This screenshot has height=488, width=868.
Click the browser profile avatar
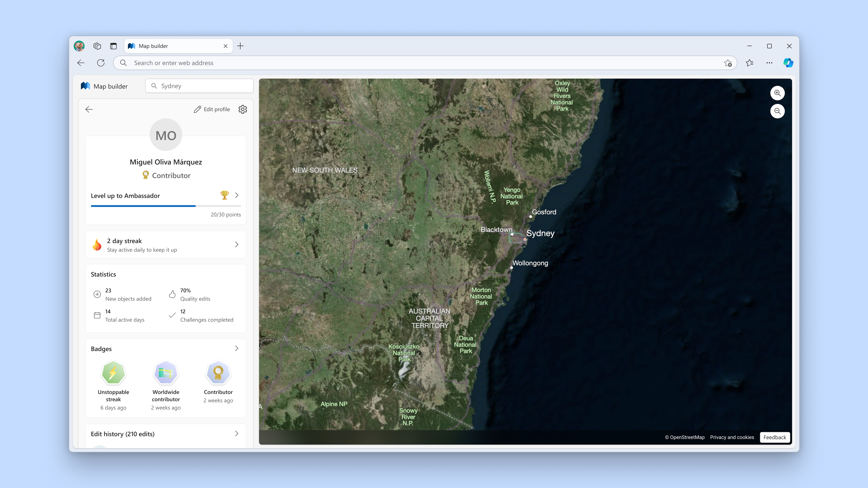79,46
